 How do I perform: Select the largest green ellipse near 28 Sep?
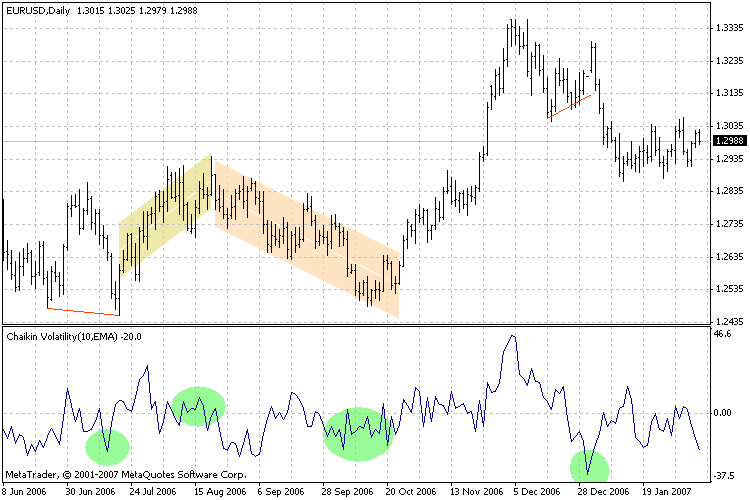point(358,434)
